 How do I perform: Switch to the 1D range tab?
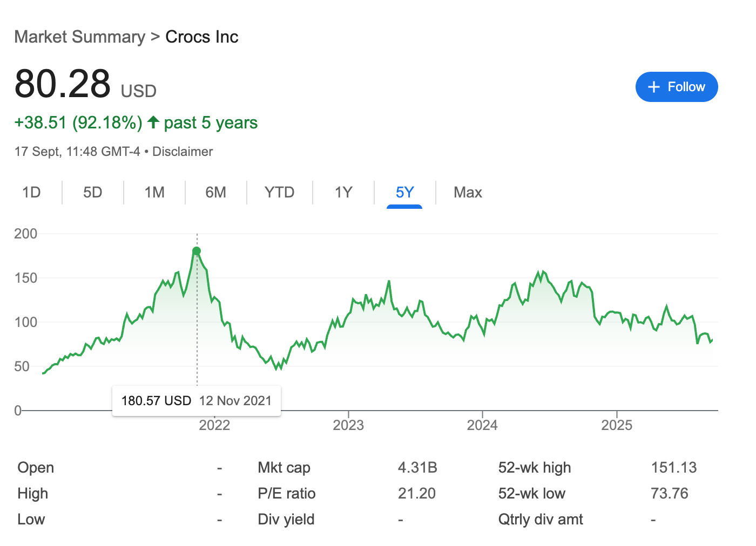pos(31,193)
